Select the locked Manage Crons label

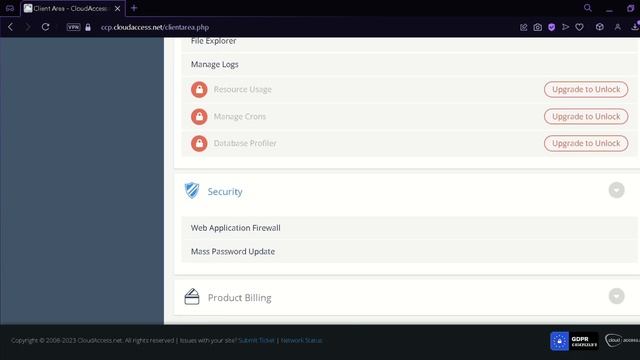click(240, 116)
